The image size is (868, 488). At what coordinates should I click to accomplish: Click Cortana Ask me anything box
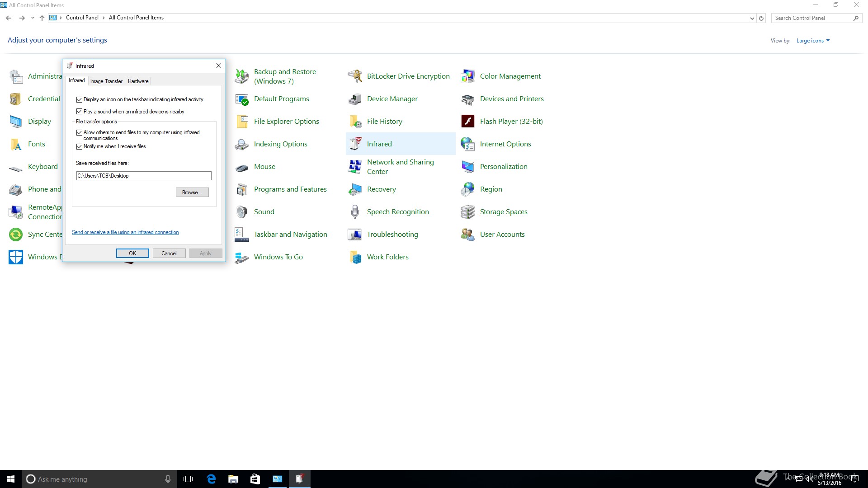click(99, 479)
